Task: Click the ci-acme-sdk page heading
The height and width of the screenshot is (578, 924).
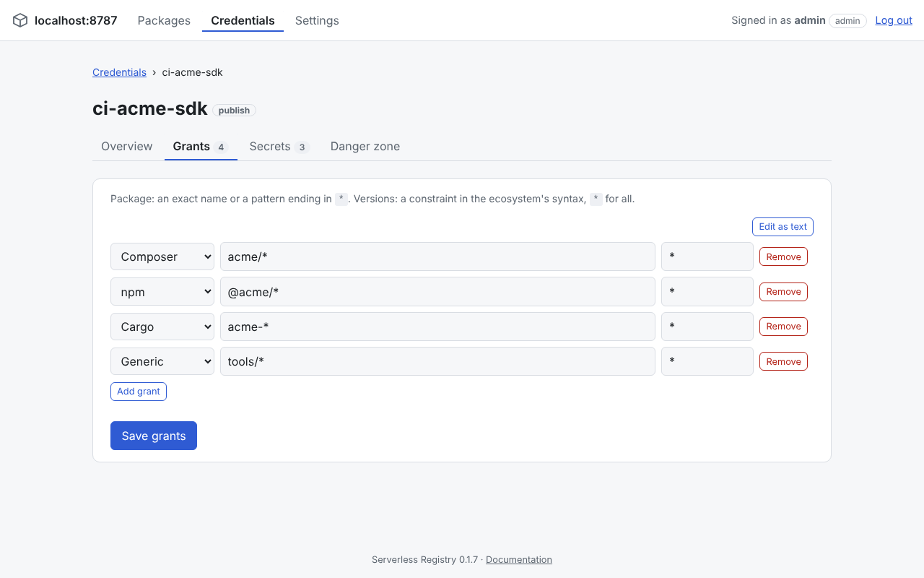Action: point(150,108)
